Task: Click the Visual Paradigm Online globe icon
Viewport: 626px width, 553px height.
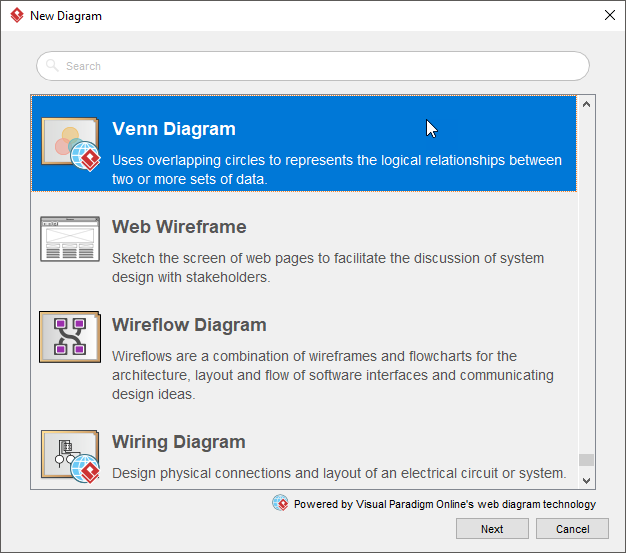Action: [280, 503]
